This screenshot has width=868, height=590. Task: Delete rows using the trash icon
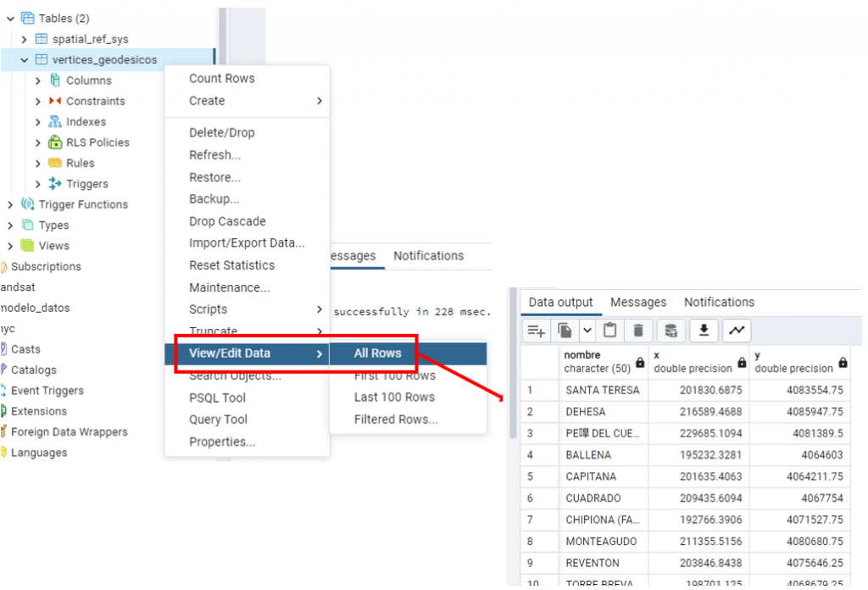(637, 331)
